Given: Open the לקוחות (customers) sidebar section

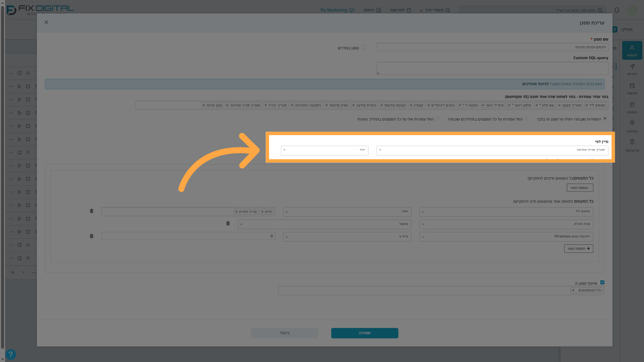Looking at the screenshot, I should (x=632, y=50).
